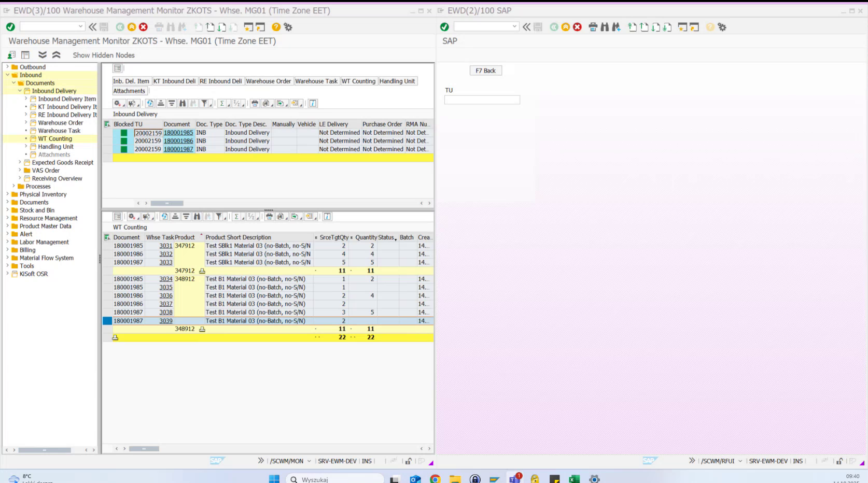Switch to the Warehouse Order tab
This screenshot has width=868, height=483.
(x=269, y=81)
